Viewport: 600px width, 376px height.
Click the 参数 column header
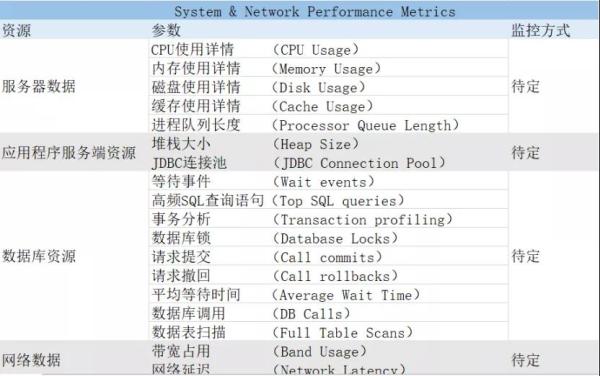(166, 31)
